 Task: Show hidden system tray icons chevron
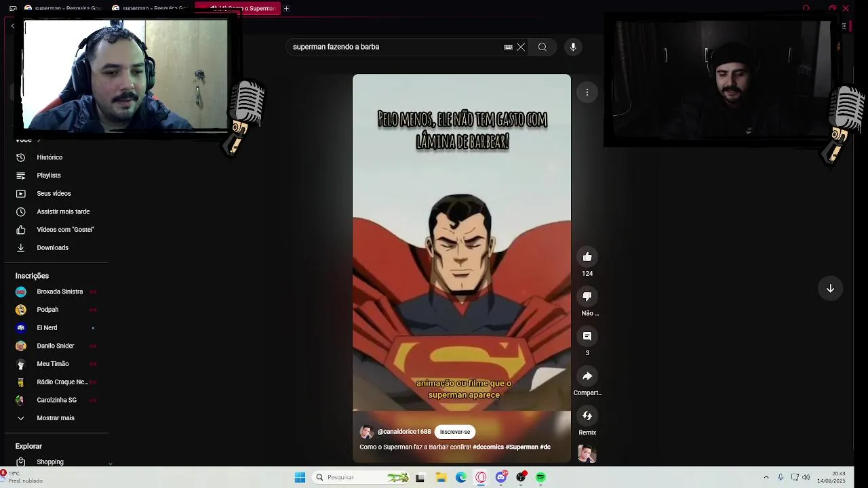click(x=766, y=477)
